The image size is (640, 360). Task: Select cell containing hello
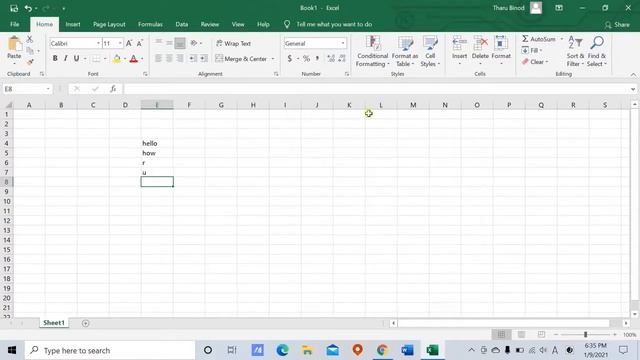(157, 143)
